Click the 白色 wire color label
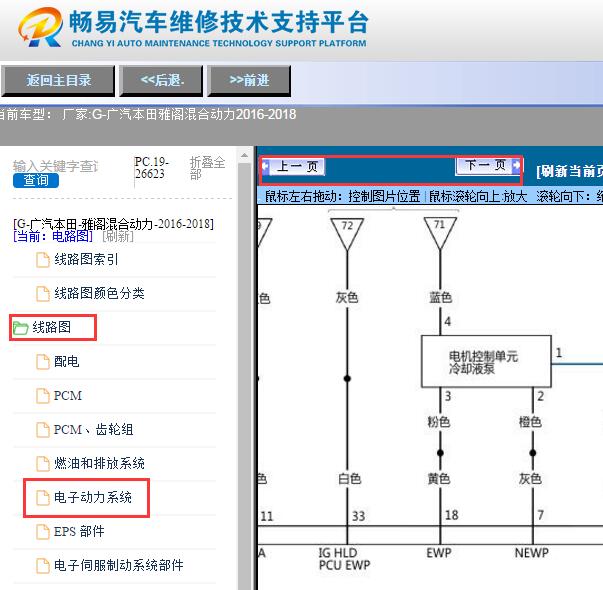This screenshot has height=590, width=603. (349, 479)
